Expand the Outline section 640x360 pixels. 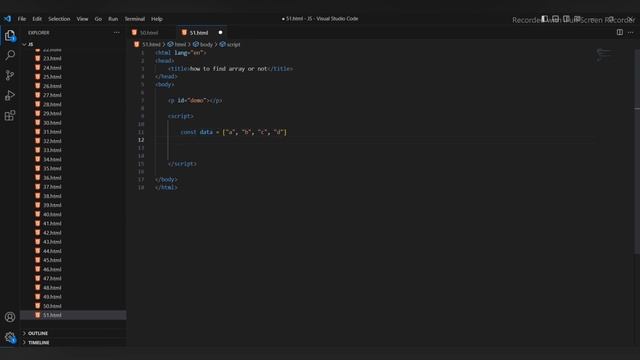pyautogui.click(x=38, y=333)
